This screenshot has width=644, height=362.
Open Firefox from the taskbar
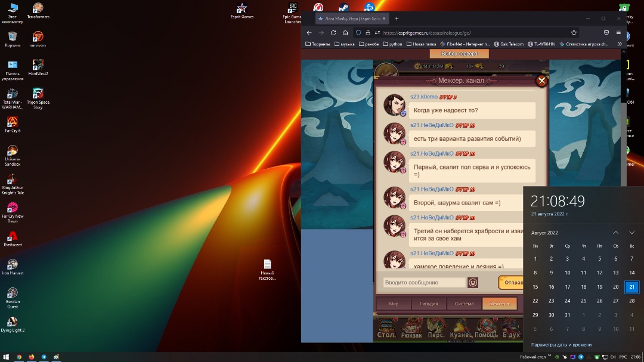pos(31,357)
